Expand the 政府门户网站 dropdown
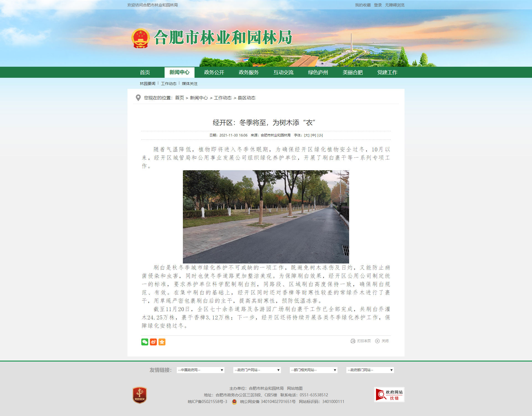Screen dimensions: 532x416 [257, 370]
